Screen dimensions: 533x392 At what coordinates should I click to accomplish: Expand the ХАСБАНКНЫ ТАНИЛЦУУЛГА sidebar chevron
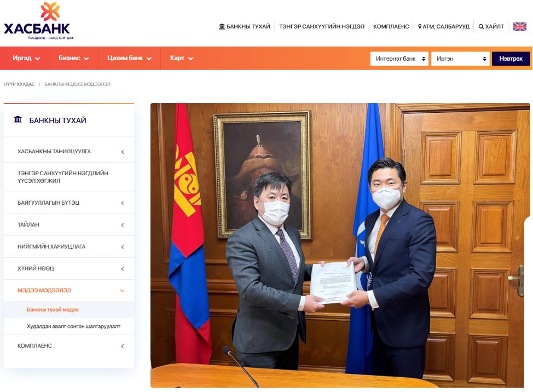(123, 152)
